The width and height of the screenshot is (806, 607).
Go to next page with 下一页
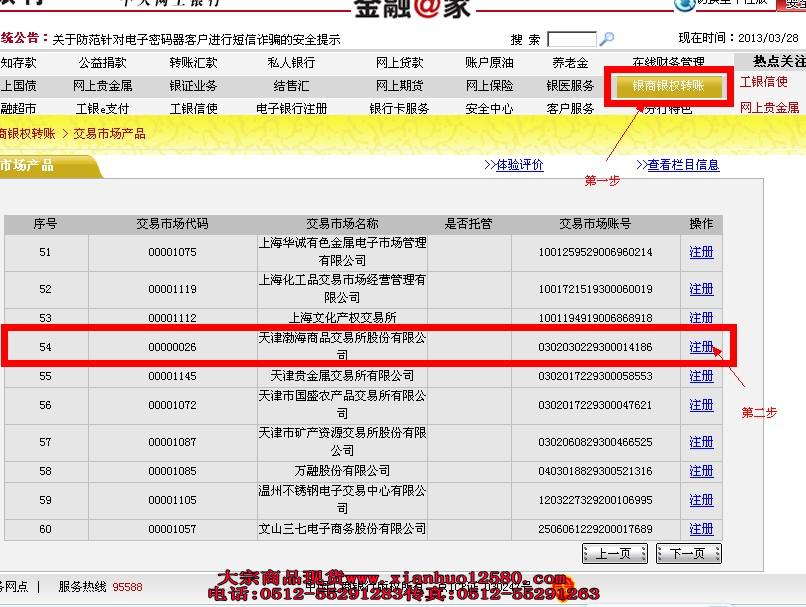tap(689, 554)
